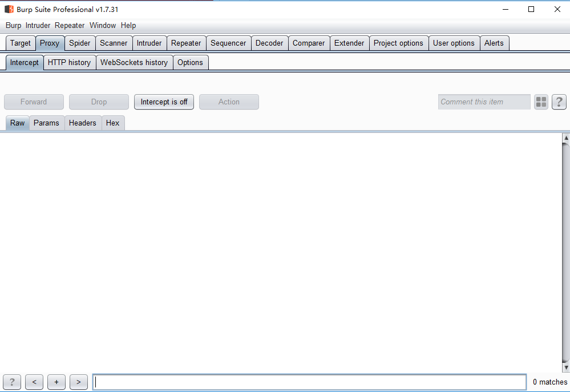Open the Project options tab

click(398, 43)
